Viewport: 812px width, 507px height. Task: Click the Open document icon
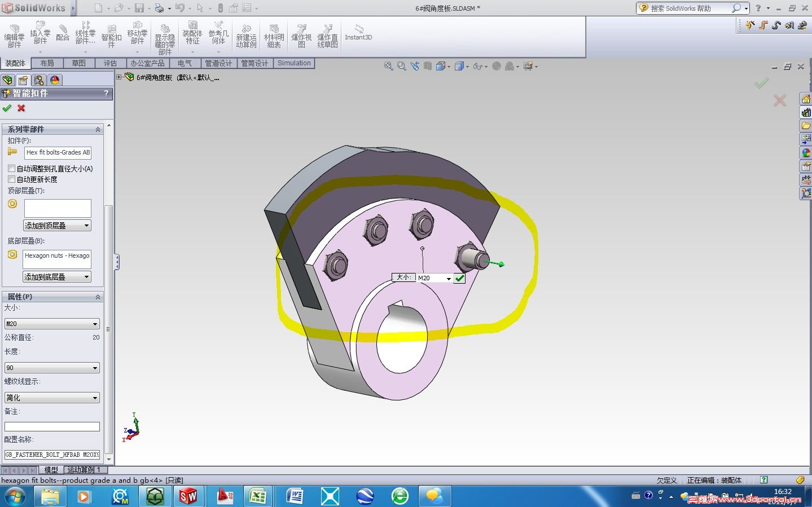tap(118, 8)
